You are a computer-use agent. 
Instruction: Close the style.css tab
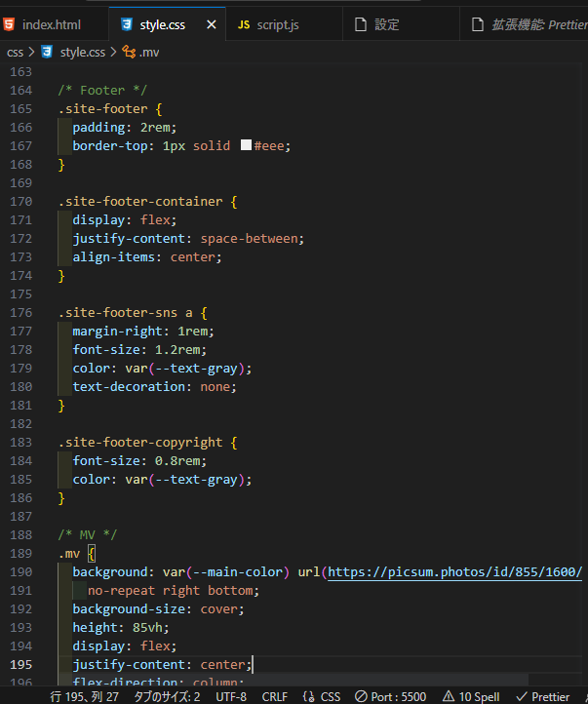pos(211,24)
